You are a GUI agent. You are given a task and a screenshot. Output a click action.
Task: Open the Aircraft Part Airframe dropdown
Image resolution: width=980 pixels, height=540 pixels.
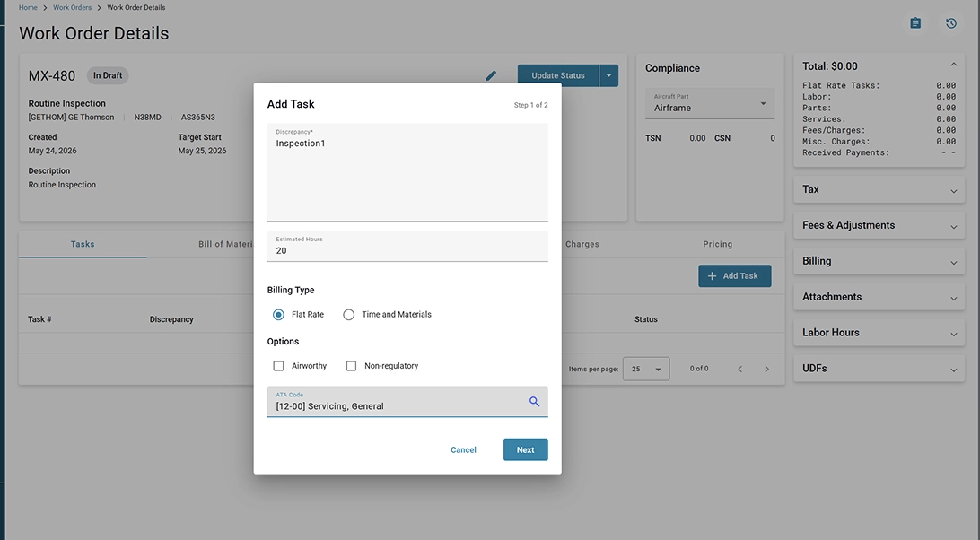[710, 103]
